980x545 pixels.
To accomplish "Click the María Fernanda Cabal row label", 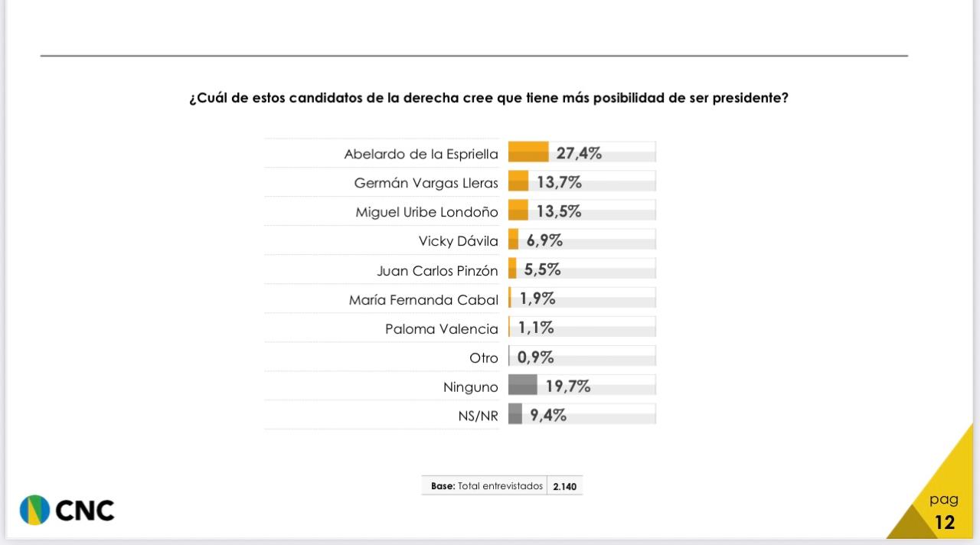I will [423, 300].
